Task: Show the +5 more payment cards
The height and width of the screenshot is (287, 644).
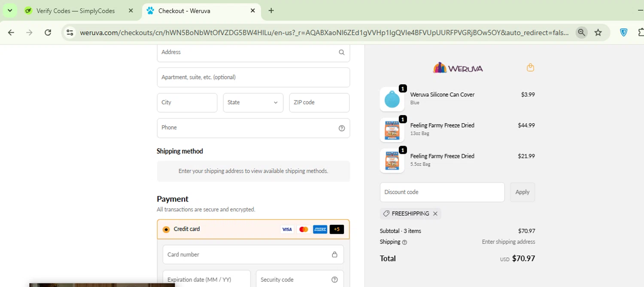Action: 337,229
